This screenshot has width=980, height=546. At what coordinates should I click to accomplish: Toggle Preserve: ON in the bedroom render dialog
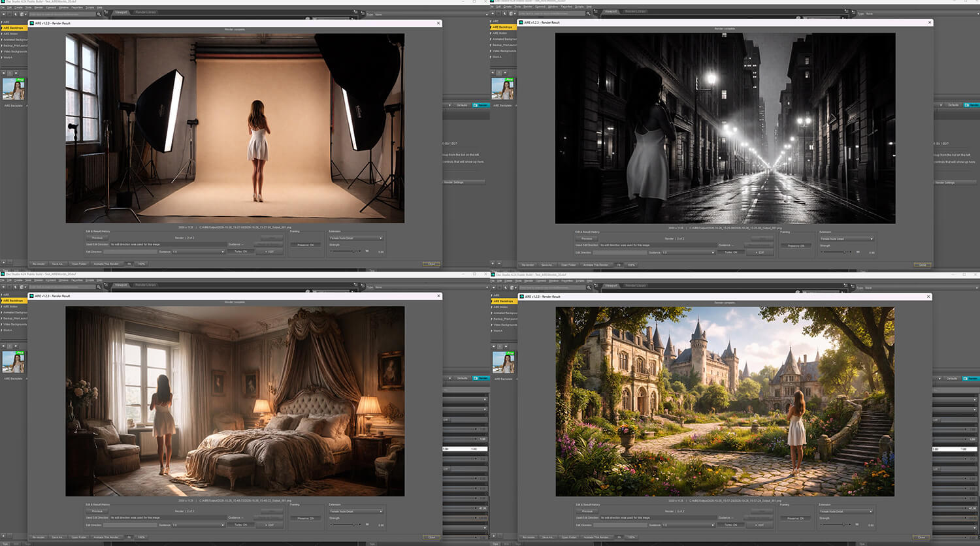click(x=305, y=518)
